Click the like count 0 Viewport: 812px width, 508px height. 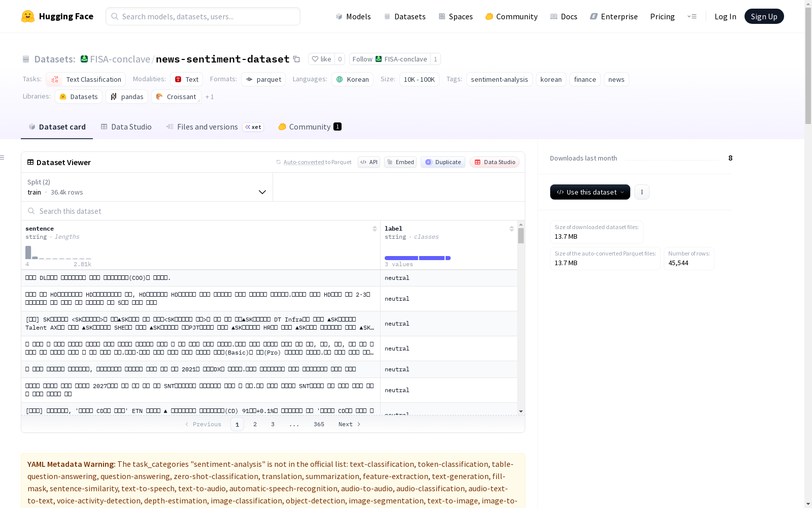[340, 59]
